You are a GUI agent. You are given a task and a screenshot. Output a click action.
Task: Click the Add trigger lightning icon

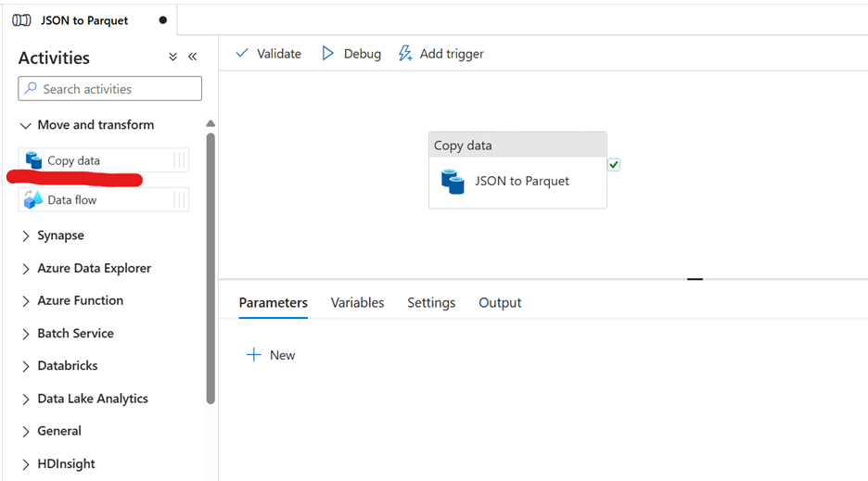tap(405, 54)
